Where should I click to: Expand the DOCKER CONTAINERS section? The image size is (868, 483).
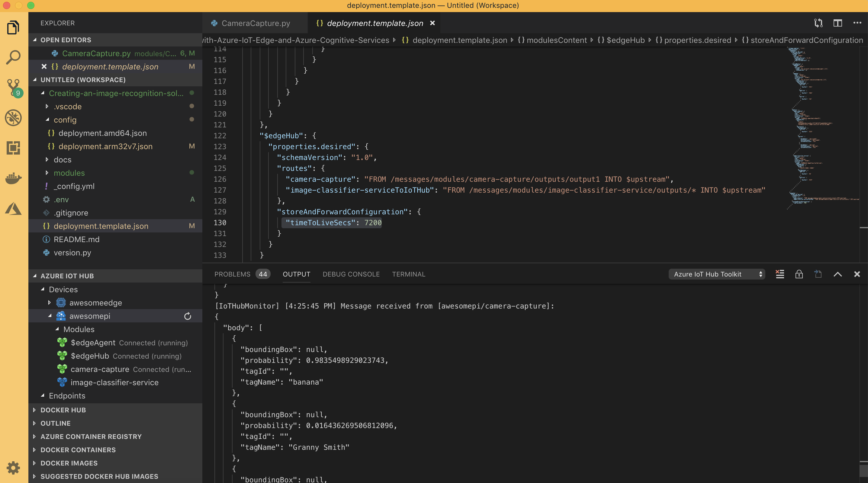pyautogui.click(x=78, y=450)
